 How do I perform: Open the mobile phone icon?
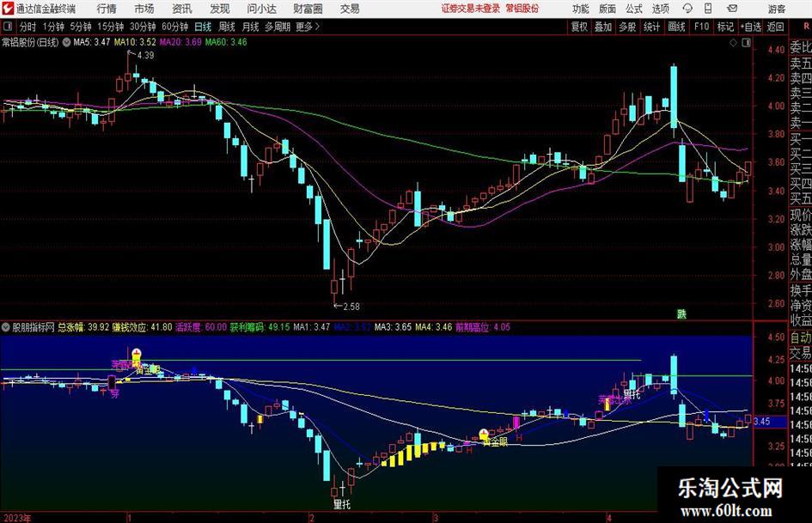coord(708,9)
